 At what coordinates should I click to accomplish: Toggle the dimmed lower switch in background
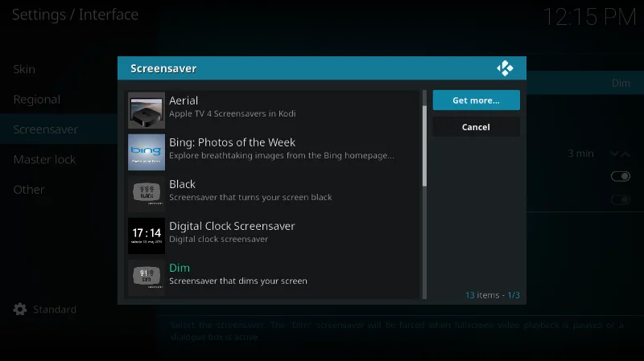(x=620, y=199)
